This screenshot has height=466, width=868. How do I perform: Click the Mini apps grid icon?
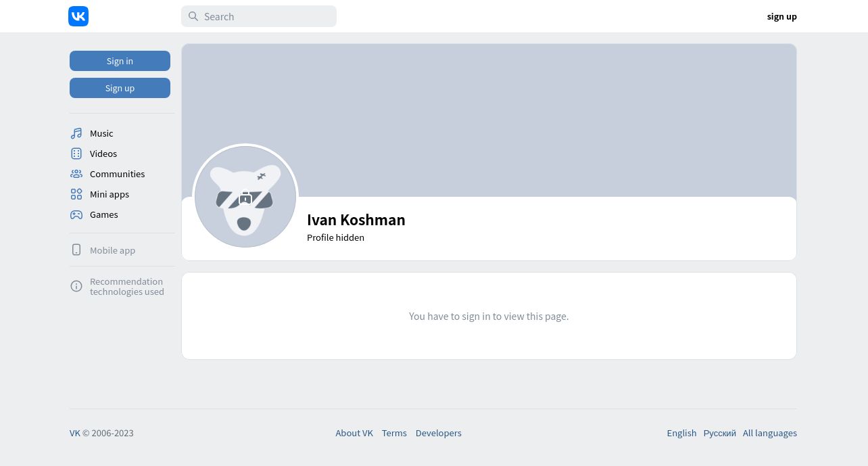[x=76, y=194]
